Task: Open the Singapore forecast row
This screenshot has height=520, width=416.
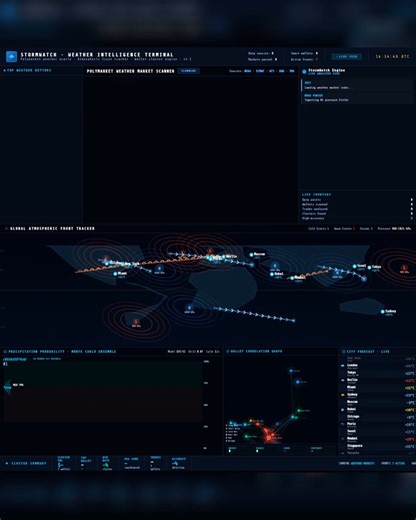Action: pos(377,447)
